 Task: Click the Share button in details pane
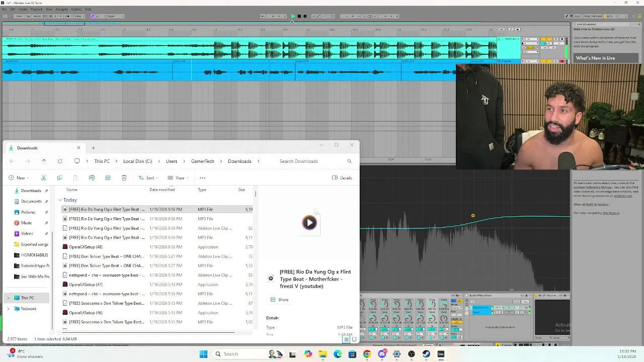tap(280, 300)
